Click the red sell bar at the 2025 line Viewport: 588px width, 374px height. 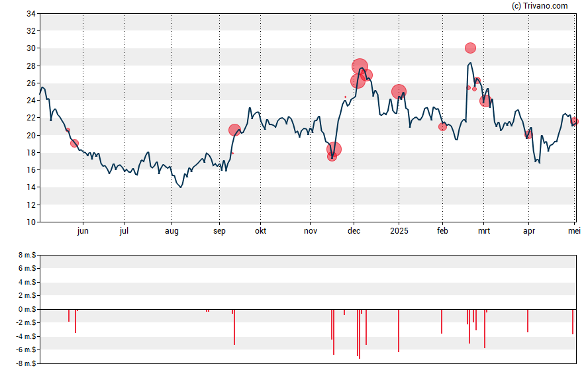click(x=399, y=330)
